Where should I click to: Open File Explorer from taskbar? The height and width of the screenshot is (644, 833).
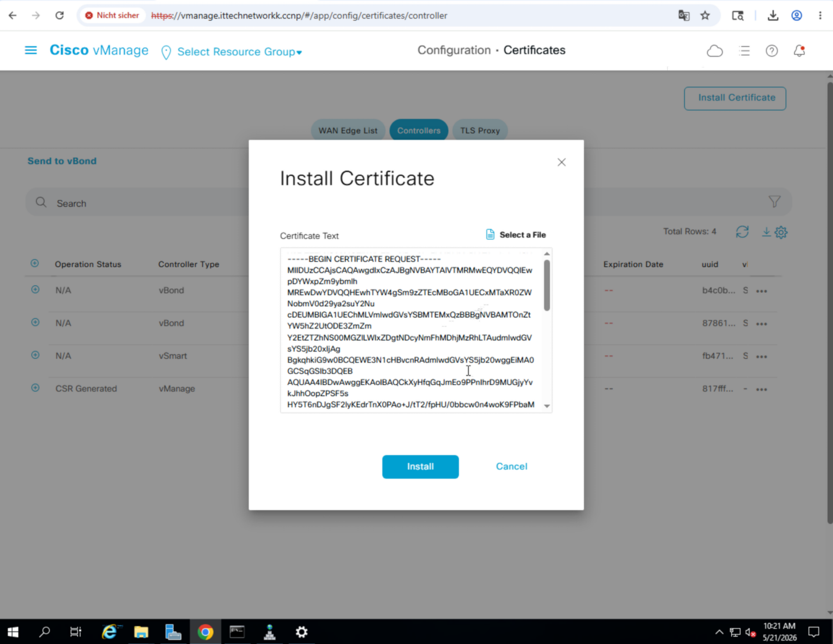click(x=141, y=632)
